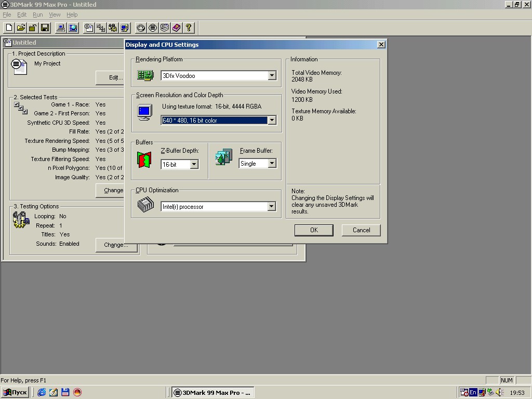532x399 pixels.
Task: Click the Save floppy disk toolbar icon
Action: pyautogui.click(x=45, y=28)
